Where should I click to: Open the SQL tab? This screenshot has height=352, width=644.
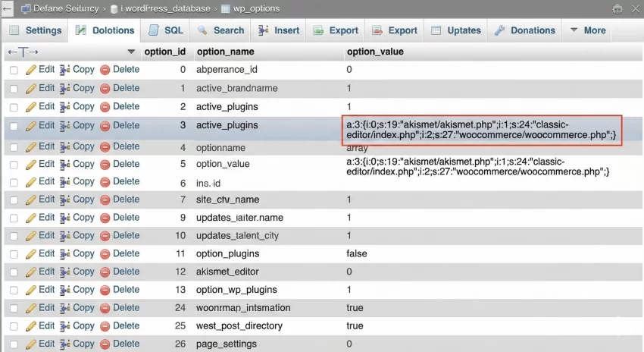click(165, 30)
